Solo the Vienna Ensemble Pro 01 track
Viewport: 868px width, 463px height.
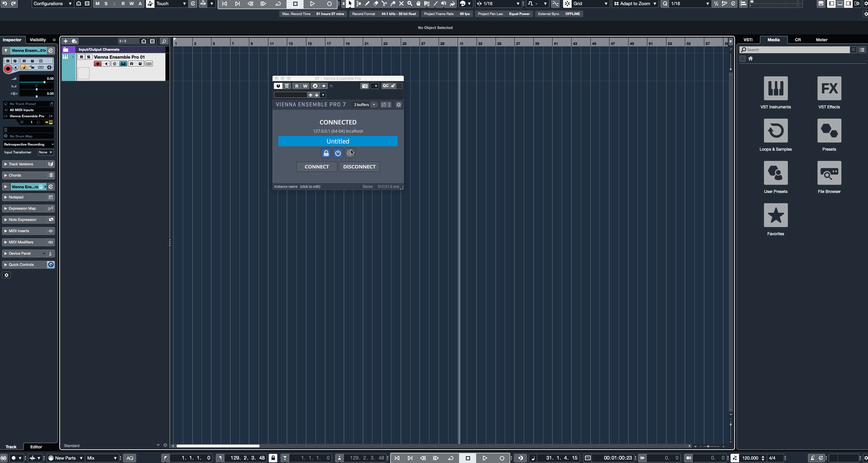(89, 57)
